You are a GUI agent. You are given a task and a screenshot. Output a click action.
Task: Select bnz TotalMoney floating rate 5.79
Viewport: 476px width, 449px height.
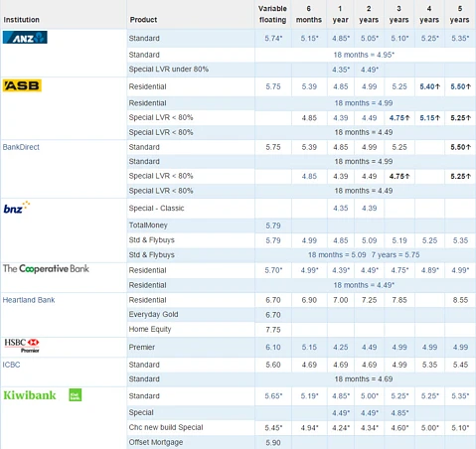pos(273,225)
